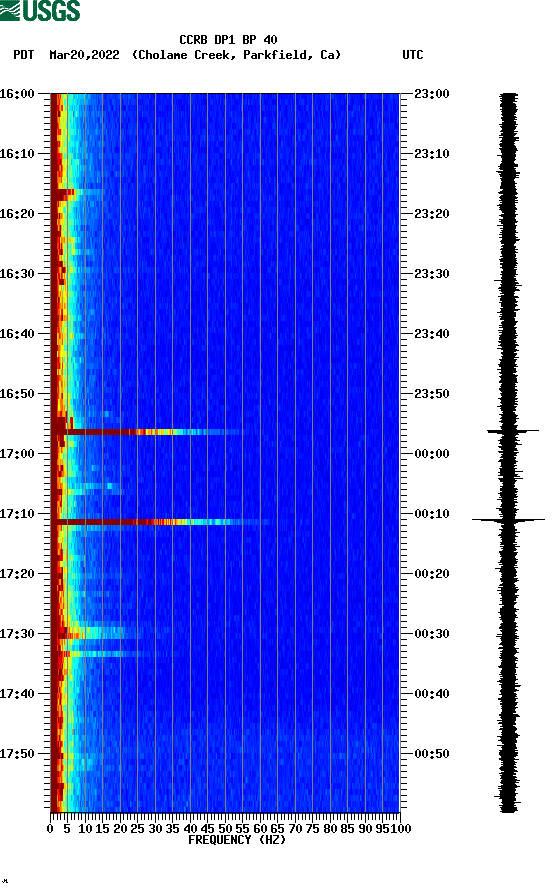Click the '00:50' UTC time label

point(432,754)
